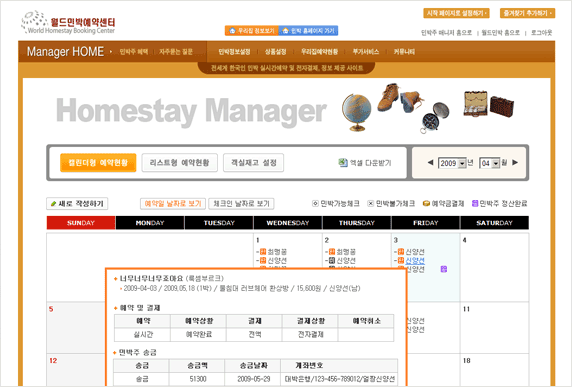This screenshot has height=387, width=572.
Task: Click the purple 민박주 정산완료 legend icon
Action: pos(475,204)
